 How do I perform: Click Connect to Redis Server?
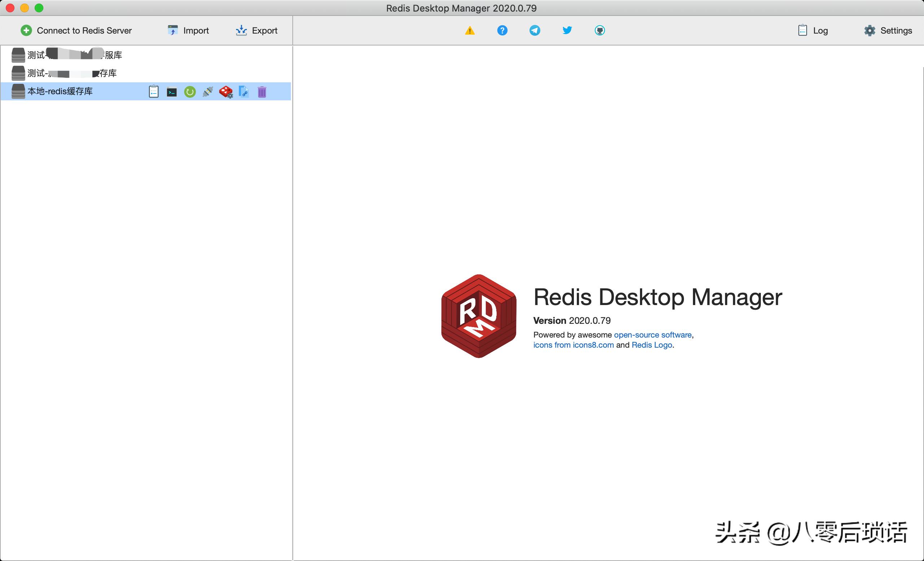(x=76, y=30)
